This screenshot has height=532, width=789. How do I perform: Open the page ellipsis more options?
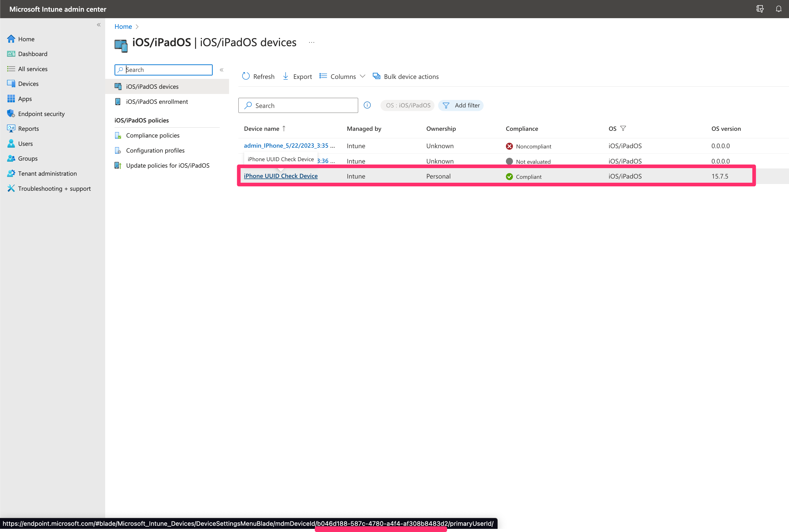[x=311, y=42]
